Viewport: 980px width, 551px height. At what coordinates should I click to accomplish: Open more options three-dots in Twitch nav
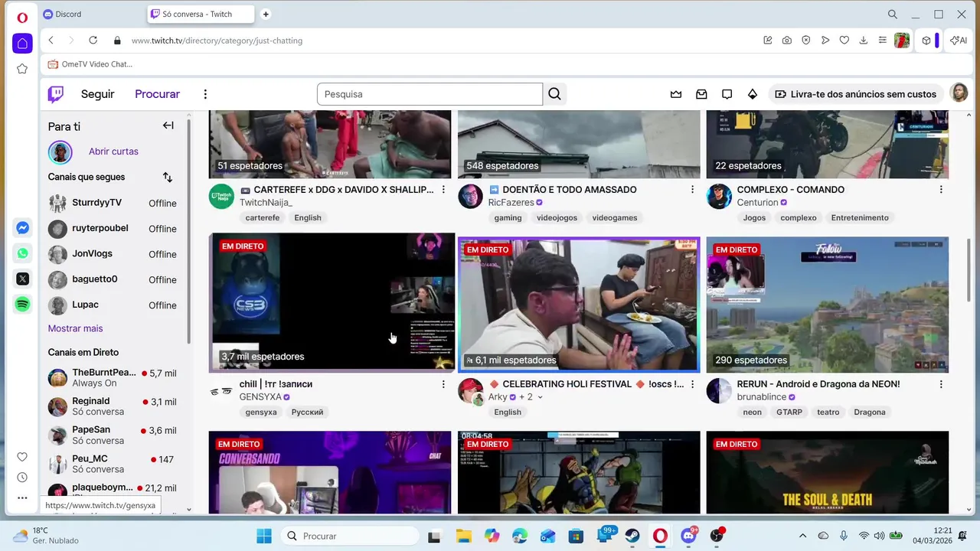click(x=205, y=94)
